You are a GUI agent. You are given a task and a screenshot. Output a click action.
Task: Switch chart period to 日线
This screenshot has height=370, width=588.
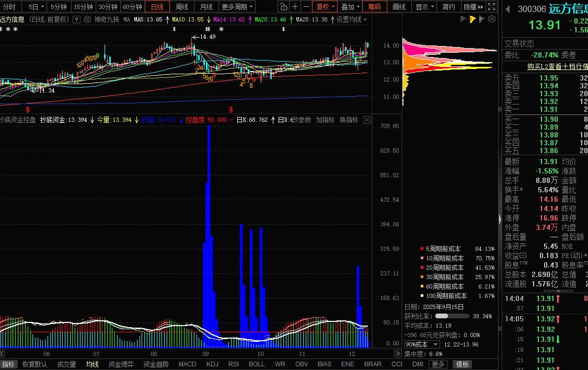coord(157,7)
